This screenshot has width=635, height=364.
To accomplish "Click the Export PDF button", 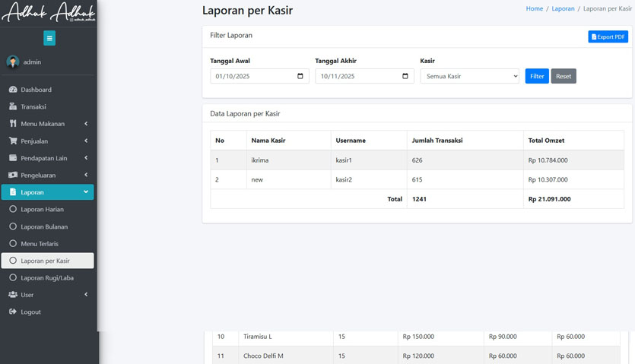I will click(608, 36).
